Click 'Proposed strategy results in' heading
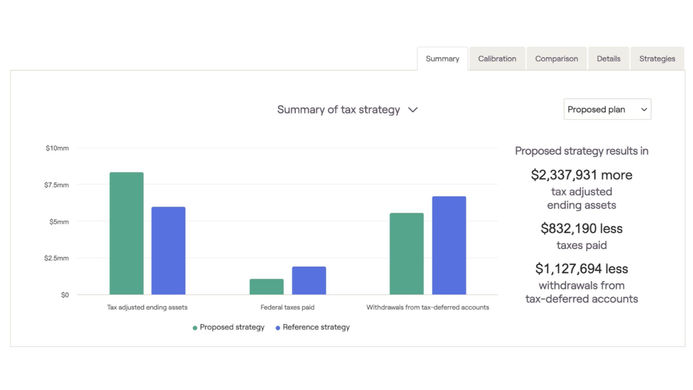 pos(582,151)
